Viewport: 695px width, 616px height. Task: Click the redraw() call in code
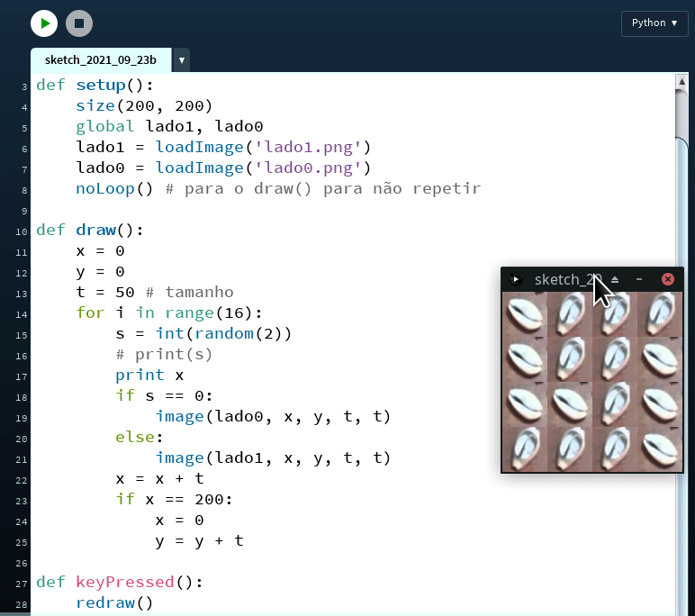[x=114, y=603]
